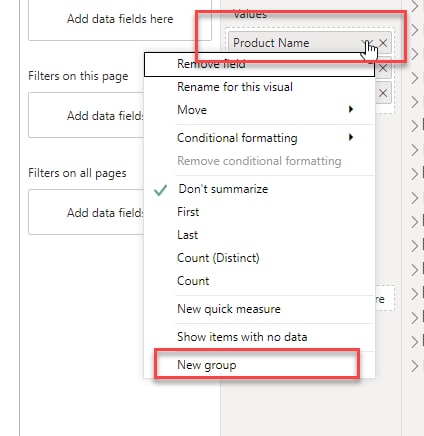Choose Show items with no data
This screenshot has width=424, height=436.
pyautogui.click(x=259, y=337)
